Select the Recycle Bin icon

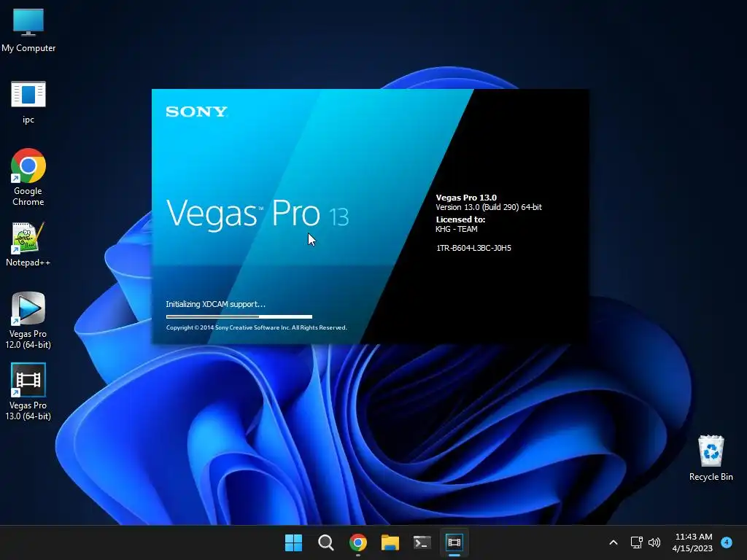click(711, 458)
